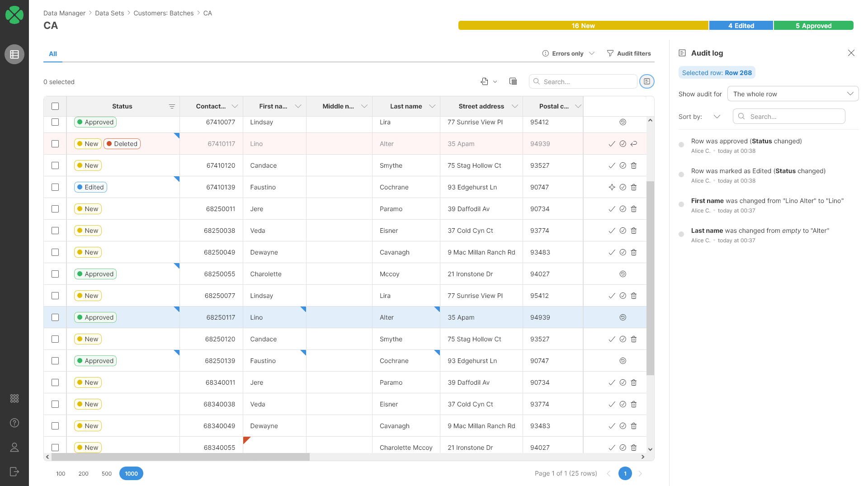Viewport: 868px width, 486px height.
Task: Open the audit log icon for Charolette Mccoy's row
Action: (623, 274)
